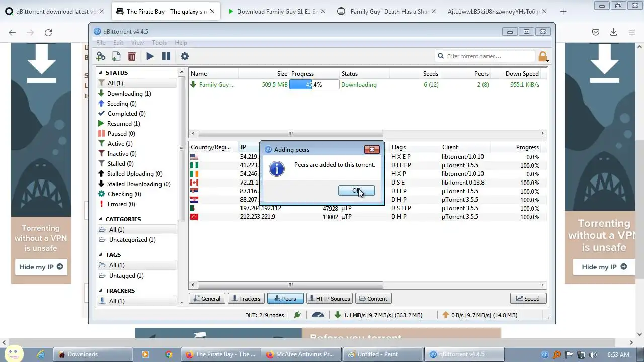644x362 pixels.
Task: Click the torrent list horizontal scrollbar
Action: [x=290, y=133]
